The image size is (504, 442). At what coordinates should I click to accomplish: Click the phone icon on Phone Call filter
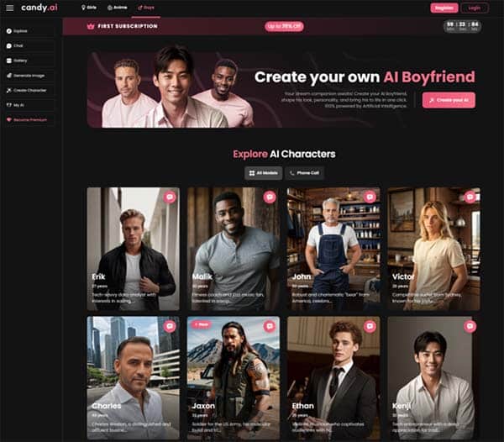coord(292,173)
